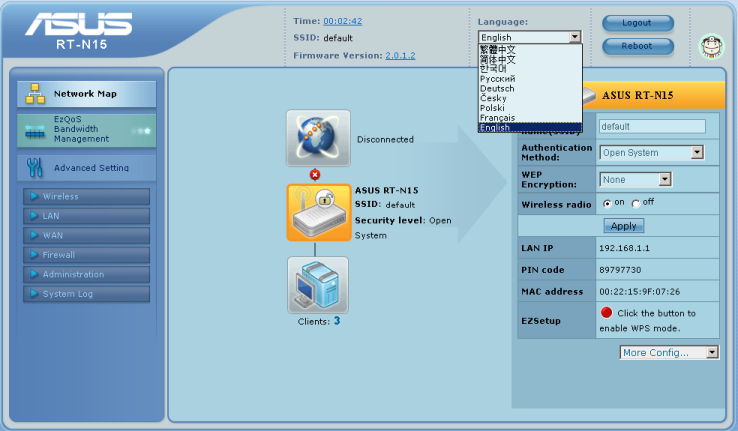The width and height of the screenshot is (738, 431).
Task: Open the Authentication Method dropdown
Action: pos(697,152)
